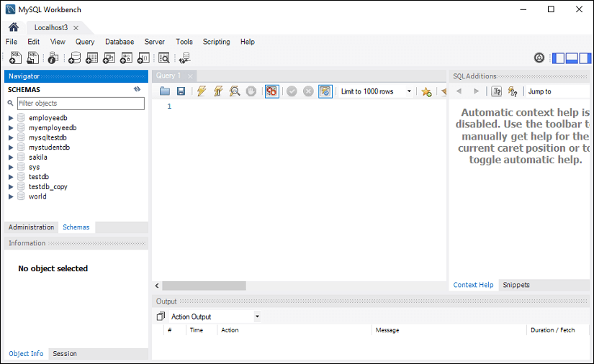Expand the employeedb schema

[11, 118]
